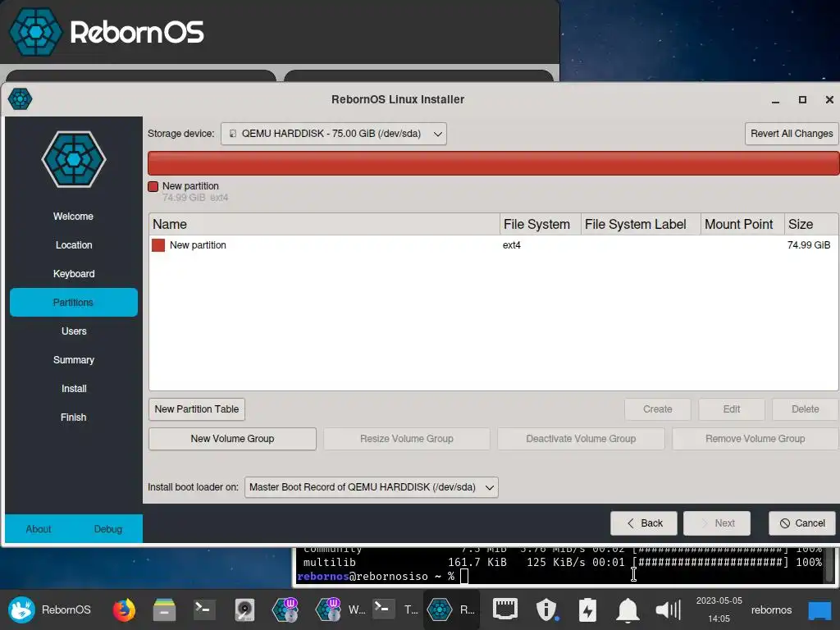Click the first RebornOS disc installer icon
This screenshot has height=630, width=840.
(285, 609)
